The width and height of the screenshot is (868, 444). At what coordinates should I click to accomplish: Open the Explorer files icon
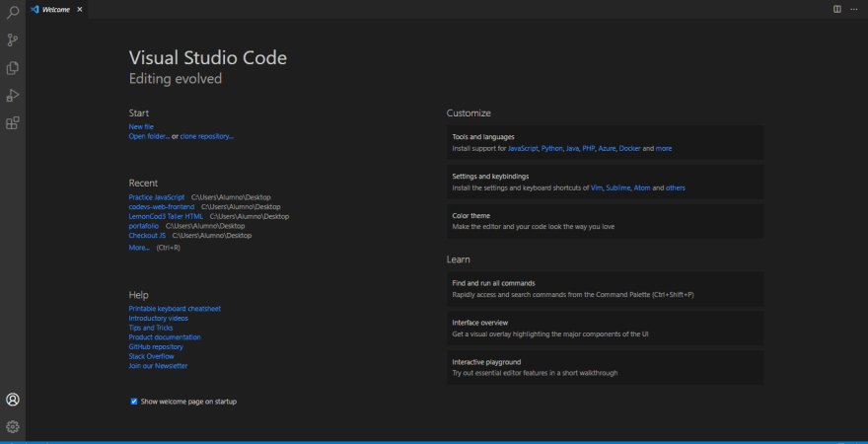point(12,68)
